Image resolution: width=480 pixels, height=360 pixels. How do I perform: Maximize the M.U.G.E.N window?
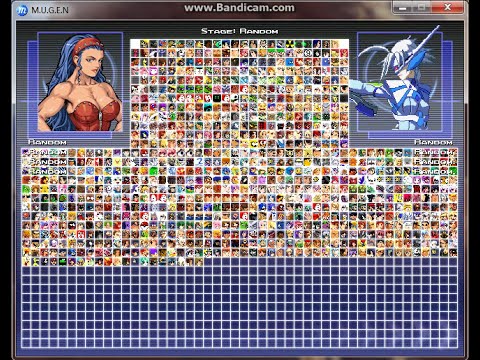422,7
